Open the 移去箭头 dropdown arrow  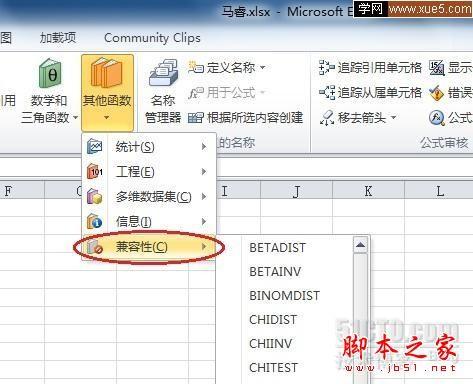(x=393, y=118)
